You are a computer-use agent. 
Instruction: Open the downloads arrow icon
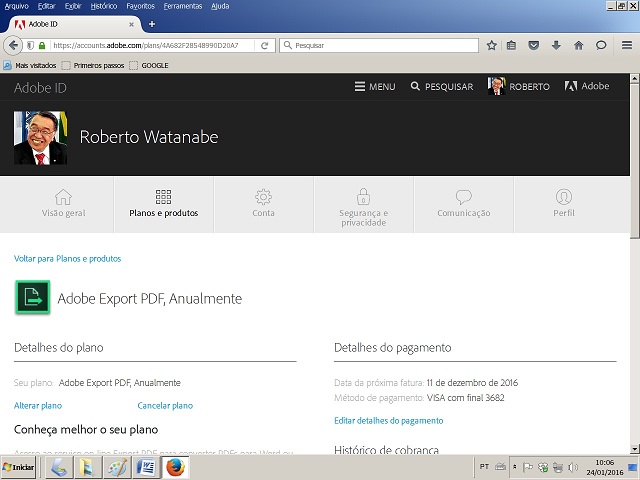point(556,45)
